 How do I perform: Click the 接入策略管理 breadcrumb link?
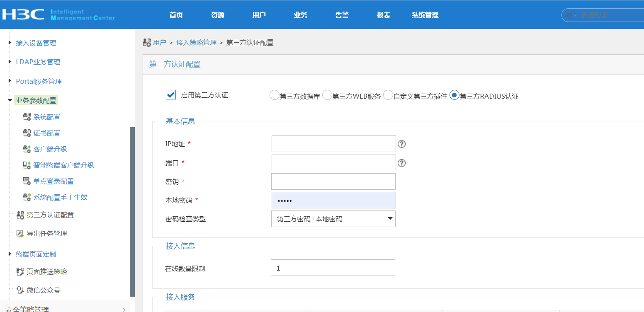pyautogui.click(x=196, y=42)
